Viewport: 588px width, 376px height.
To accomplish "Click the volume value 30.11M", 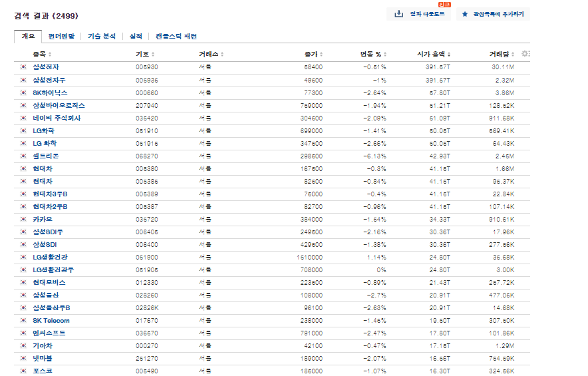I will point(503,67).
